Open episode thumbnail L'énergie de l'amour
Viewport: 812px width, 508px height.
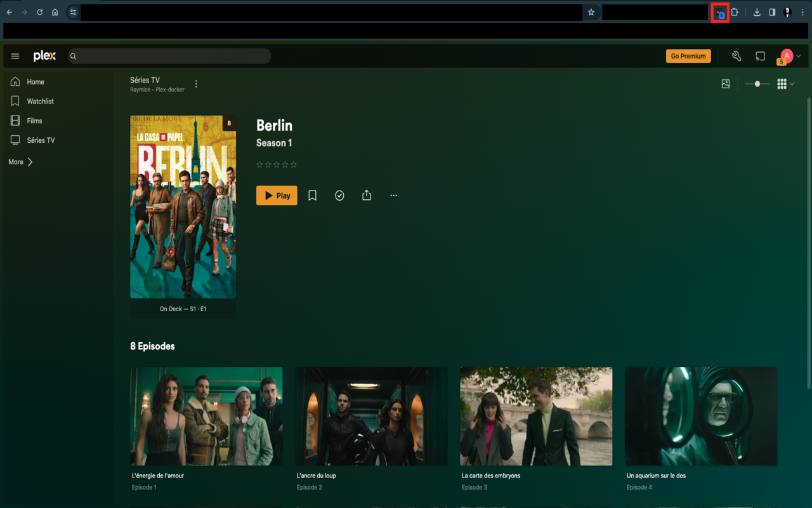pyautogui.click(x=206, y=416)
